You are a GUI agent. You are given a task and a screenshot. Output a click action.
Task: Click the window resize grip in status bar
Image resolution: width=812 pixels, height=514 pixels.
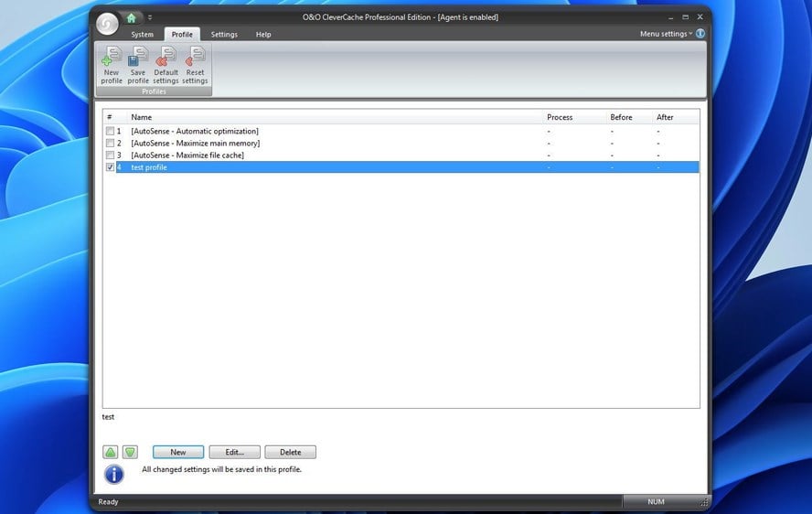tap(704, 502)
